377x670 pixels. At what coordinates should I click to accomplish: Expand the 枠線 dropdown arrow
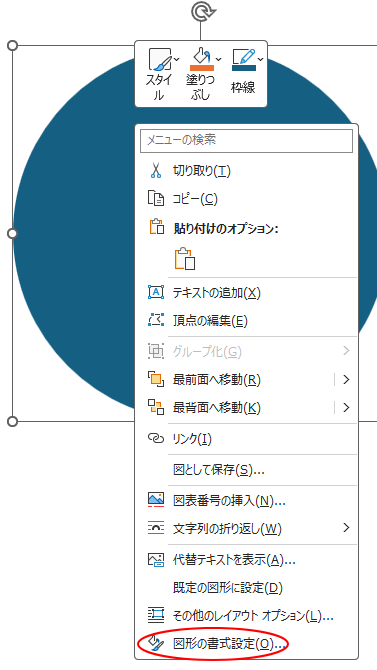coord(261,59)
